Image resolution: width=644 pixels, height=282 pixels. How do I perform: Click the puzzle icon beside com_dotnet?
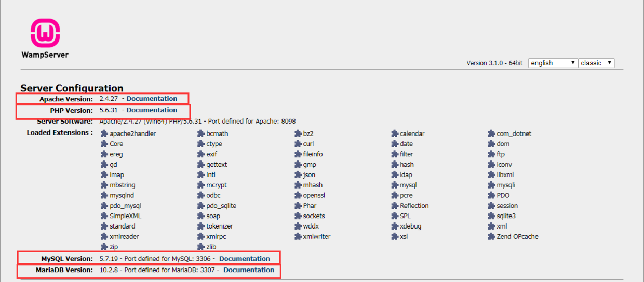(x=491, y=133)
